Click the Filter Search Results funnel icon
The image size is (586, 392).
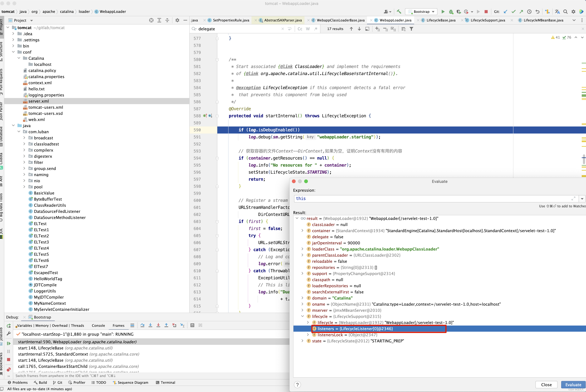411,29
